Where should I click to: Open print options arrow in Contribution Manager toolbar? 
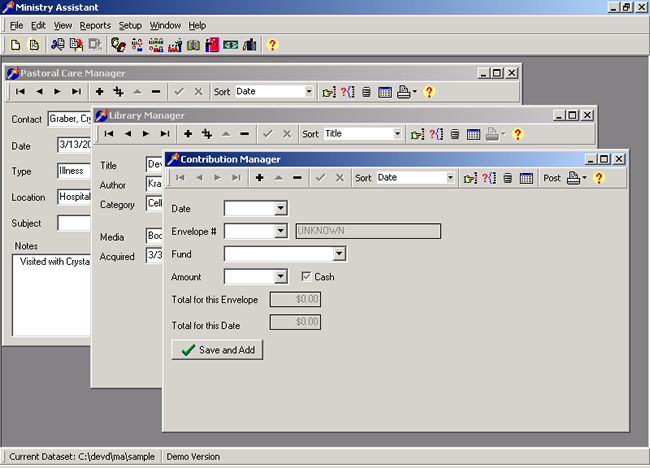pyautogui.click(x=585, y=178)
